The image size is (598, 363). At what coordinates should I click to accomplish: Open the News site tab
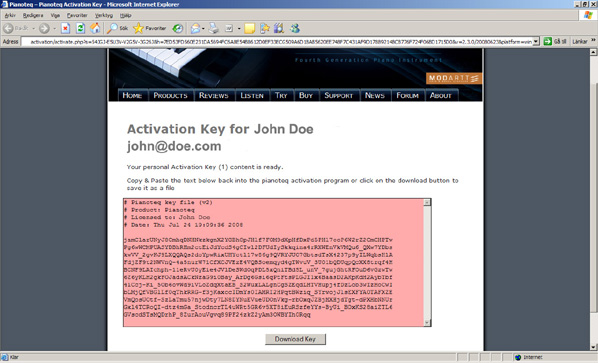(x=375, y=95)
